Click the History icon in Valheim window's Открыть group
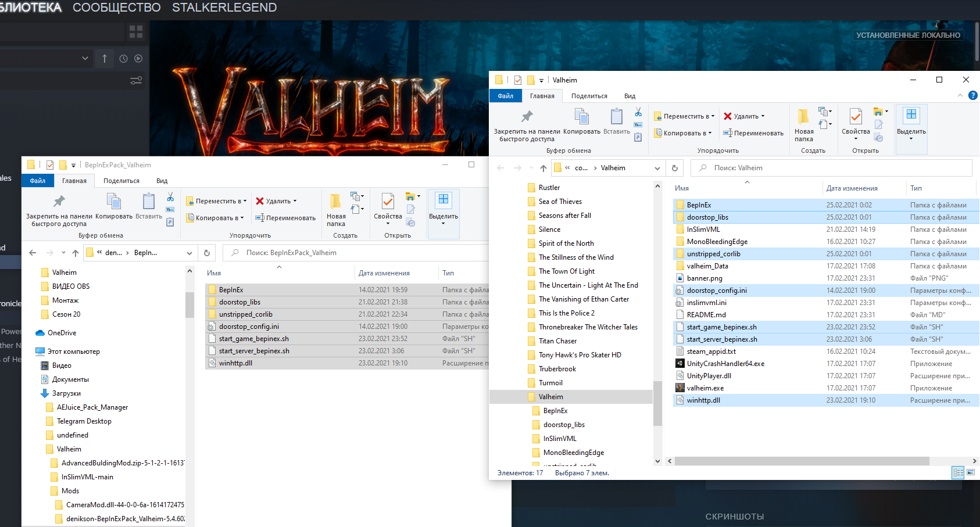This screenshot has width=980, height=527. click(879, 138)
